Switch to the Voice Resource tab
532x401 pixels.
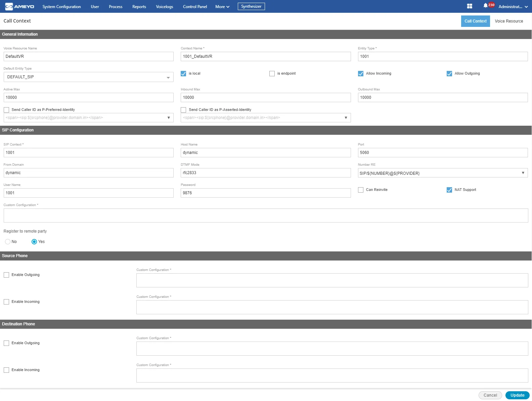[509, 21]
